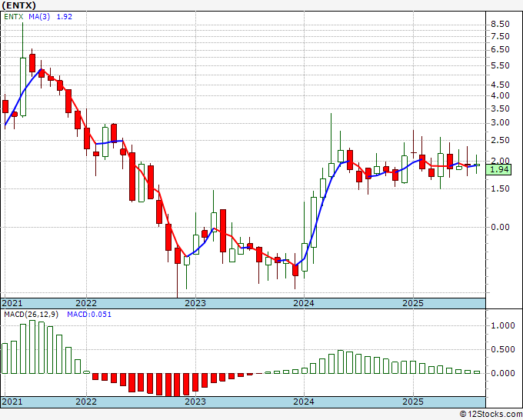
Task: Click 2024 on the MACD timeline
Action: point(304,402)
